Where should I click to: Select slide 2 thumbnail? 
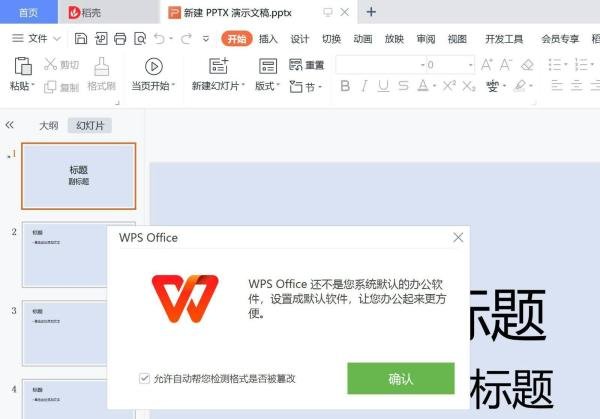(64, 254)
